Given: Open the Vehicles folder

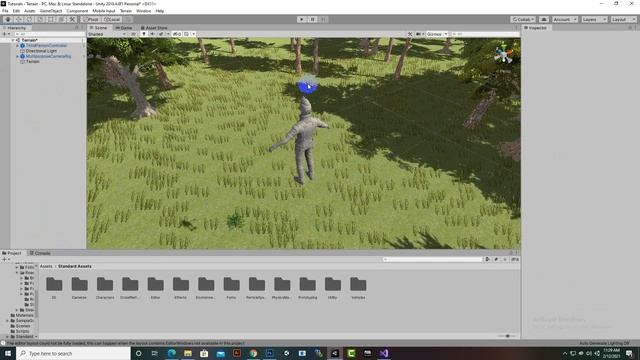Looking at the screenshot, I should coord(358,288).
